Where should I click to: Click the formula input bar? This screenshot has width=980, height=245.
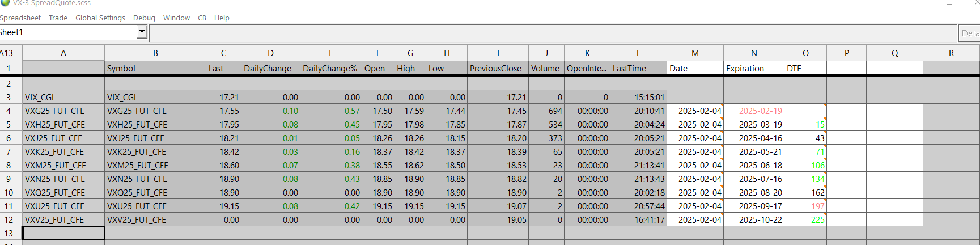tap(553, 33)
